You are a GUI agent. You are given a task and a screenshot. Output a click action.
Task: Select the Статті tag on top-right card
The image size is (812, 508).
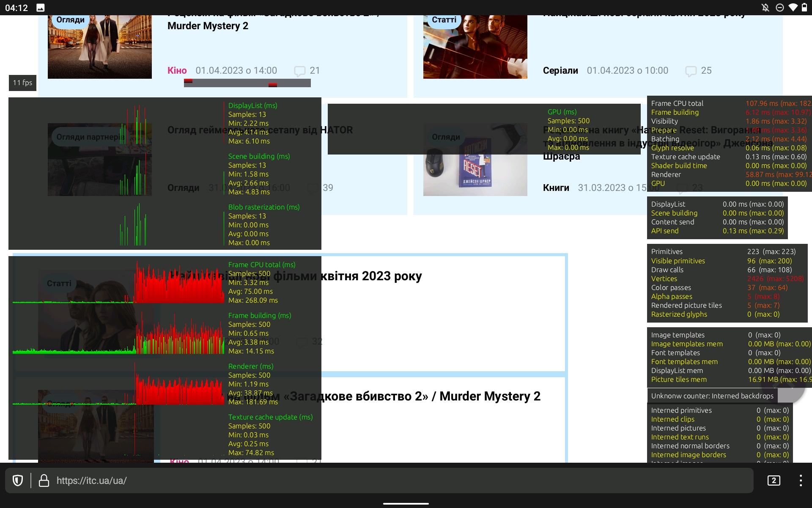click(x=444, y=20)
